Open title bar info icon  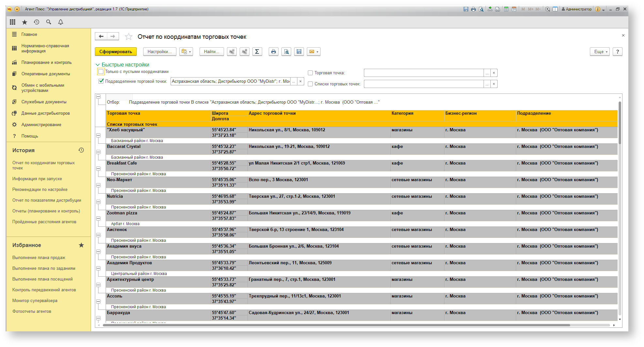(597, 9)
